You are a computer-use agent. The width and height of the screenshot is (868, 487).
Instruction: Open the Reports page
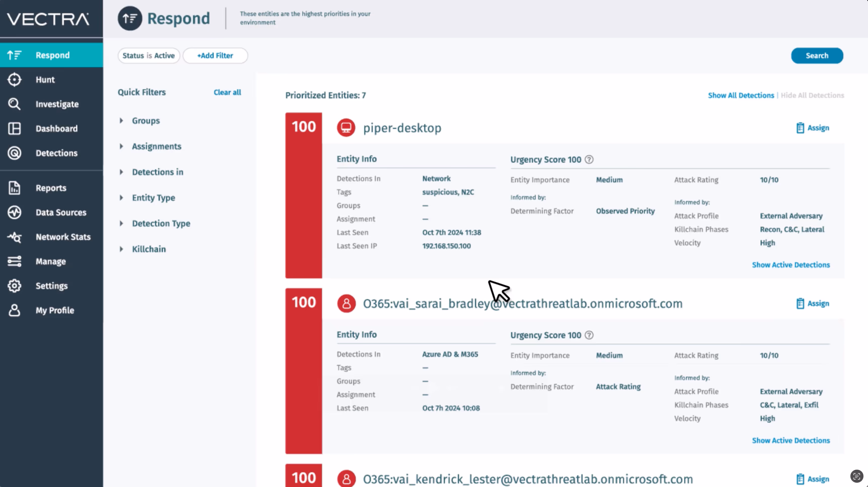(x=51, y=188)
